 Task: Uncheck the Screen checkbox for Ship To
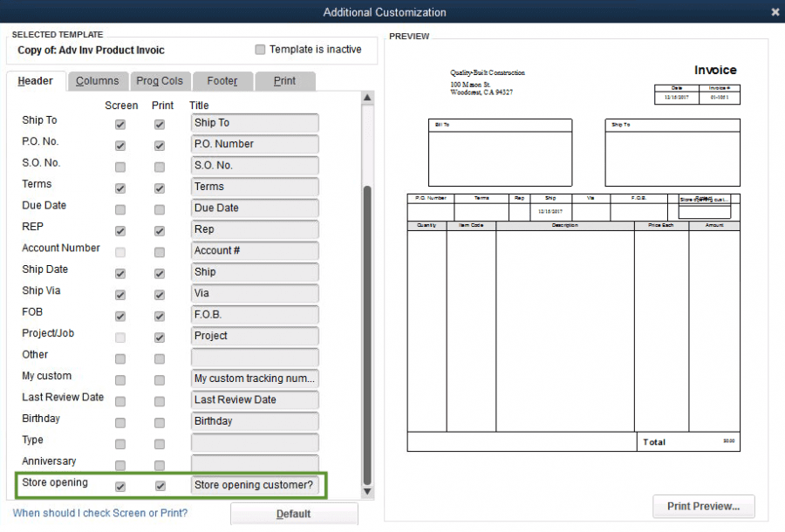tap(119, 123)
